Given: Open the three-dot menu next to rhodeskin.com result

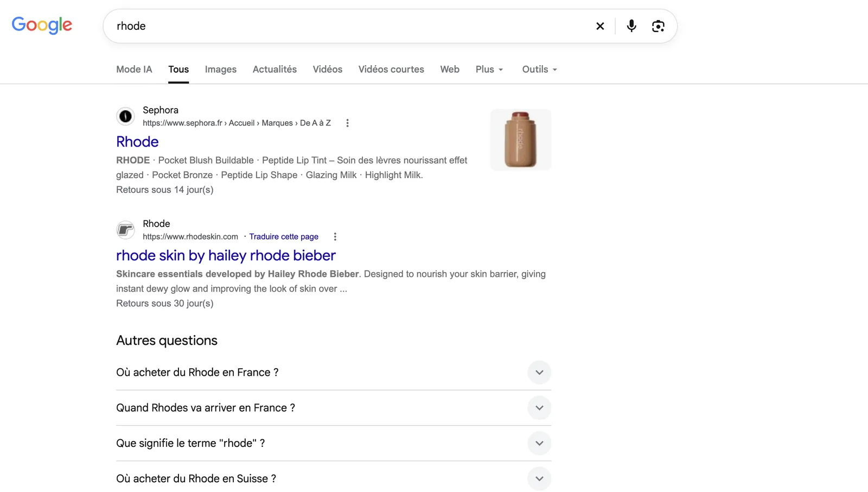Looking at the screenshot, I should [x=335, y=237].
